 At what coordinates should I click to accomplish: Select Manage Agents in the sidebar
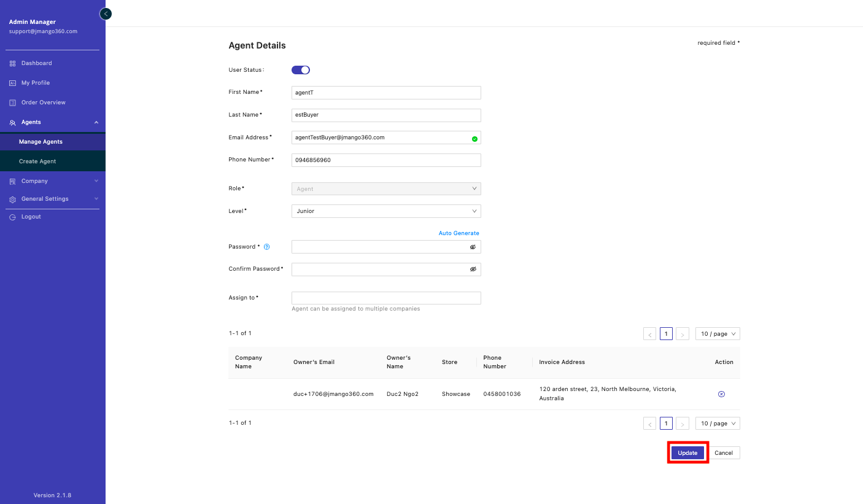[41, 142]
